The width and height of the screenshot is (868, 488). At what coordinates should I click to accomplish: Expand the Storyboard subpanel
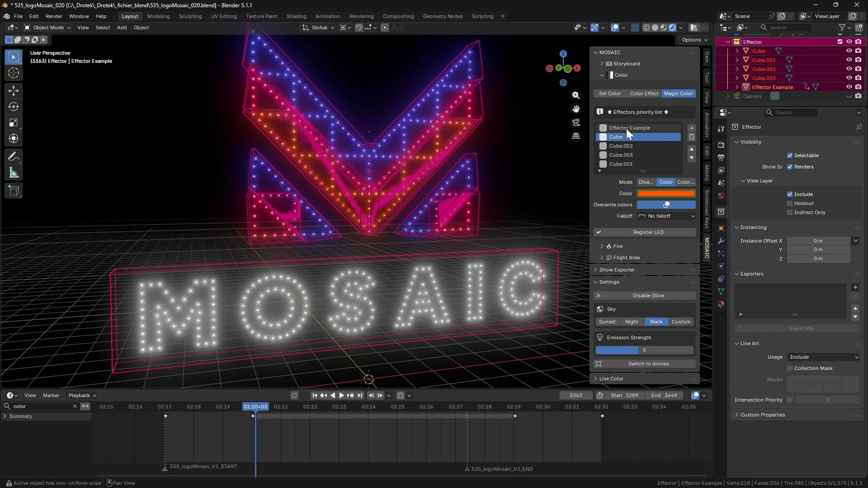point(622,64)
